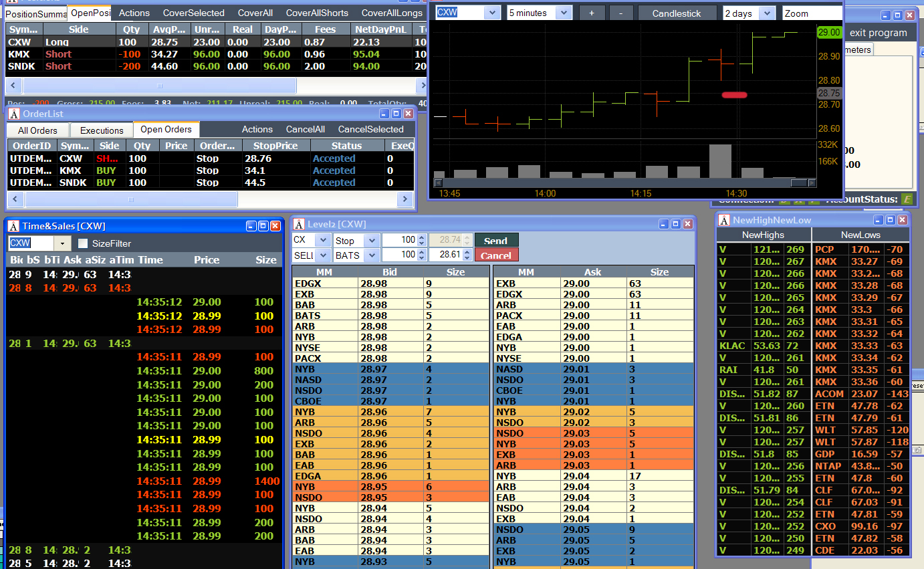
Task: Click the Level2 window logo icon
Action: (299, 224)
